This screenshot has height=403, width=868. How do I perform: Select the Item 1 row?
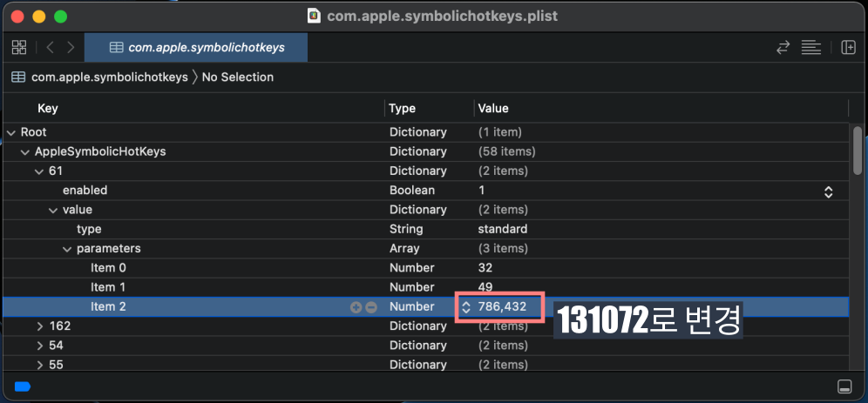pyautogui.click(x=425, y=287)
